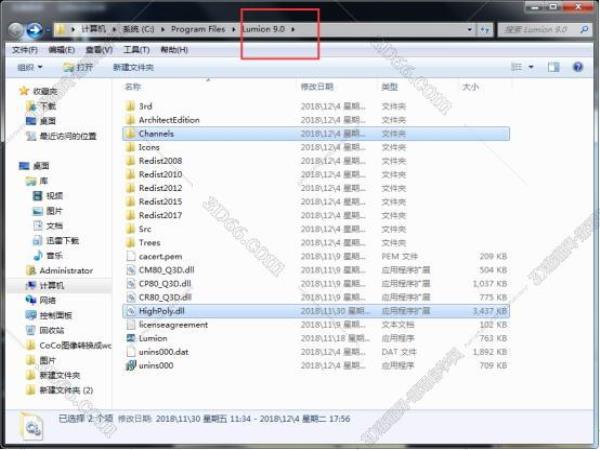Open 回收站 in the sidebar
The height and width of the screenshot is (450, 600).
[x=52, y=330]
